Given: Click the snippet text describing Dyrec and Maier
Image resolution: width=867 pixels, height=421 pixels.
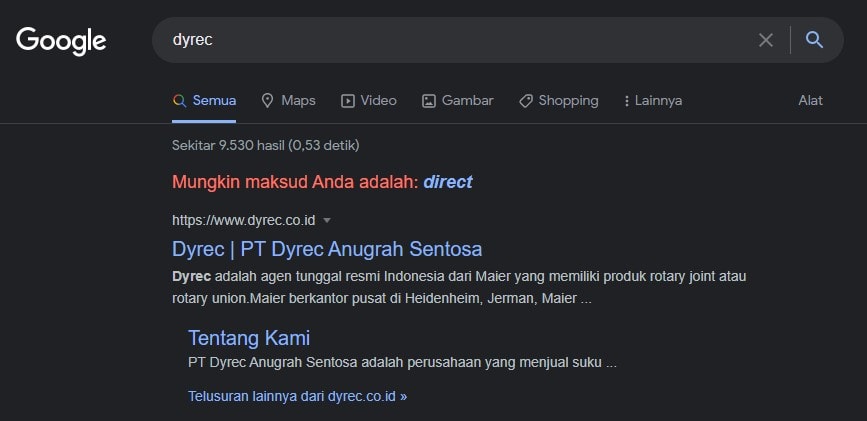Looking at the screenshot, I should [458, 286].
